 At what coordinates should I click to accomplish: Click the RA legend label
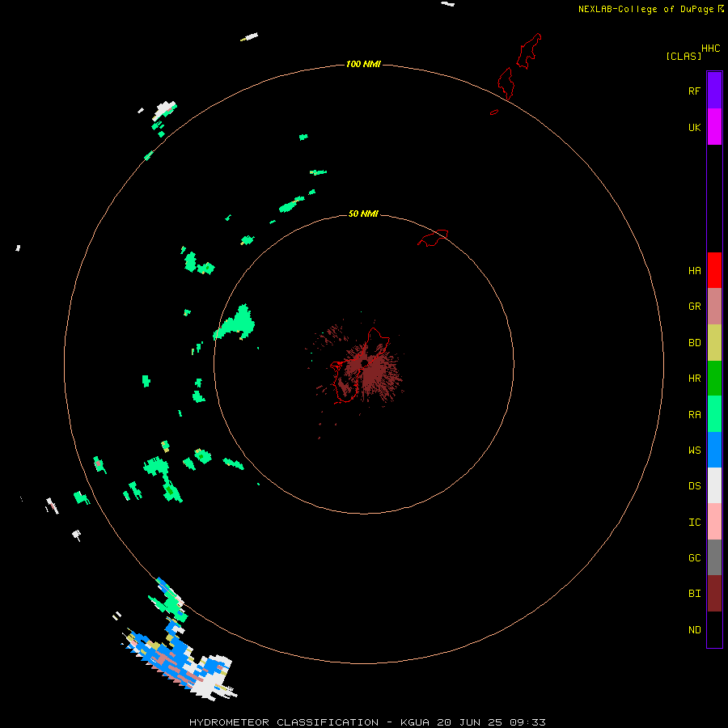(694, 415)
